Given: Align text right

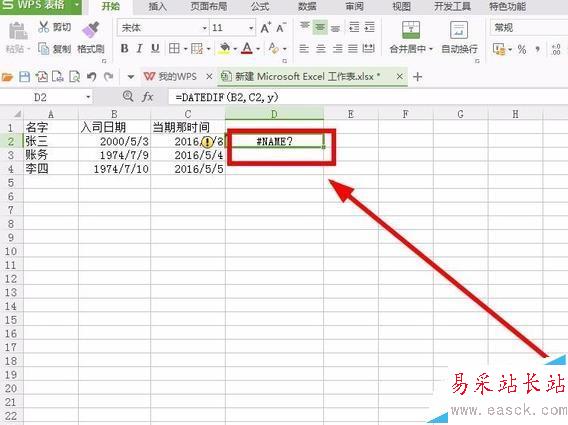Looking at the screenshot, I should 337,49.
